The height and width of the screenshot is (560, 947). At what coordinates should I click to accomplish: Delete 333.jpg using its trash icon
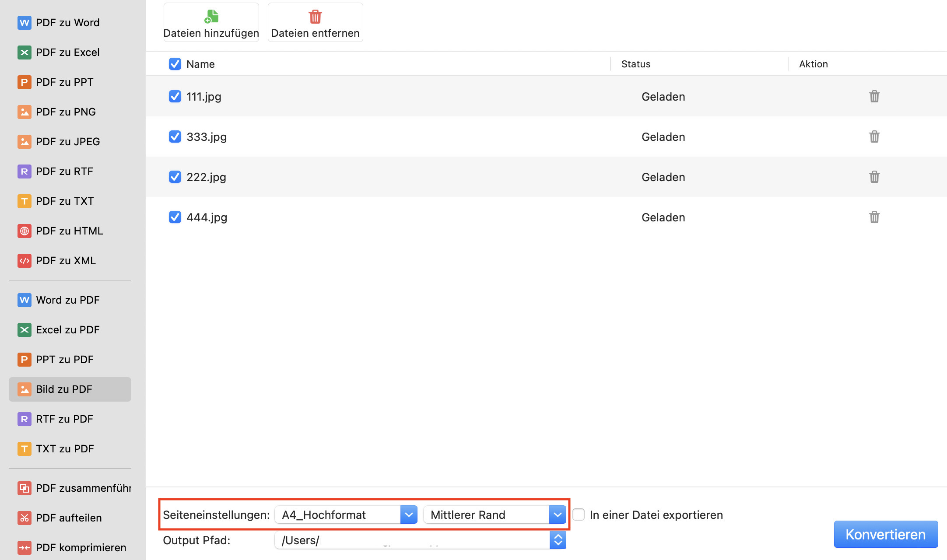click(x=874, y=136)
